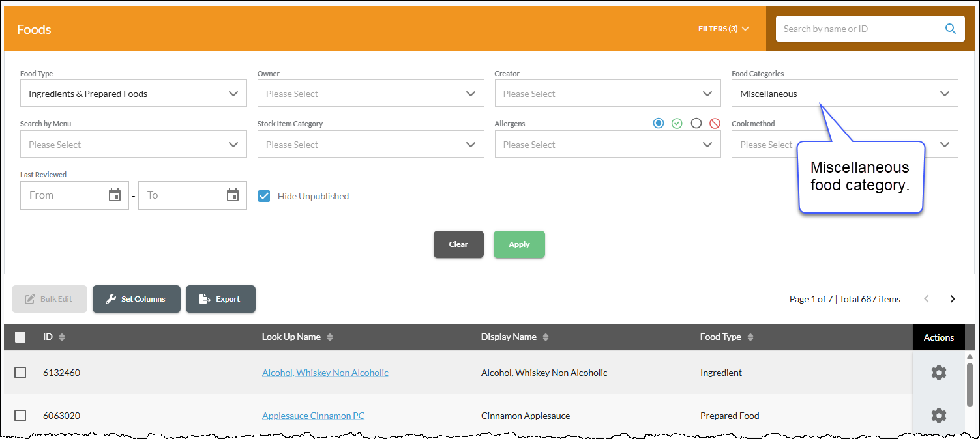Select the blue allergen radio option

[659, 123]
